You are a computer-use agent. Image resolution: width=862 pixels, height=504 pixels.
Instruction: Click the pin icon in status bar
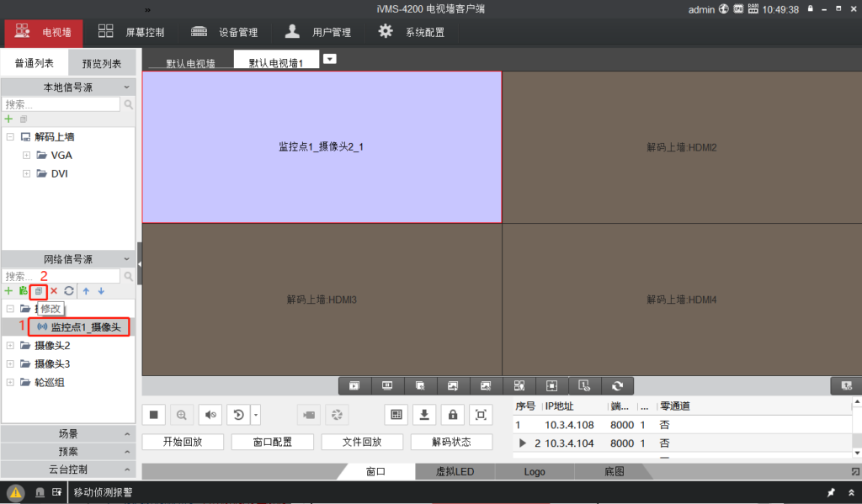pos(831,492)
